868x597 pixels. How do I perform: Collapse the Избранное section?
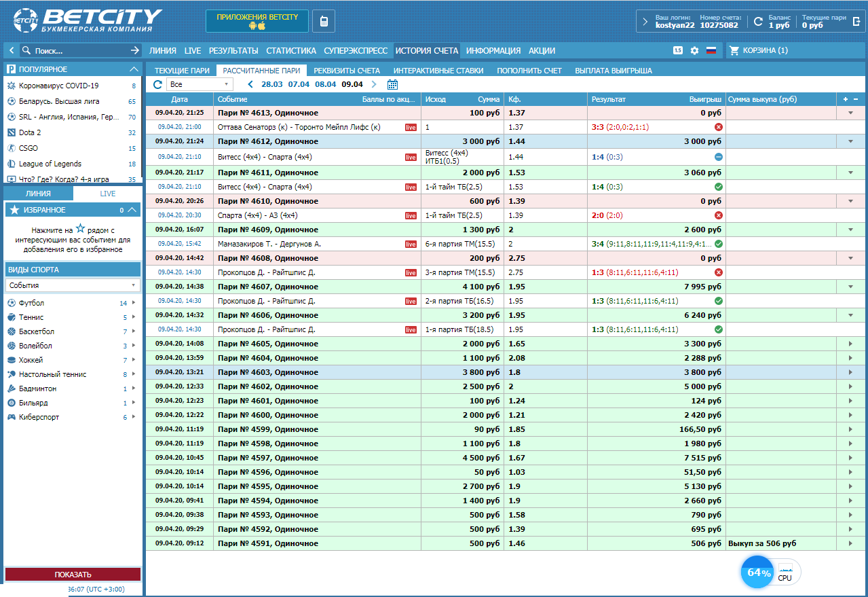(132, 210)
